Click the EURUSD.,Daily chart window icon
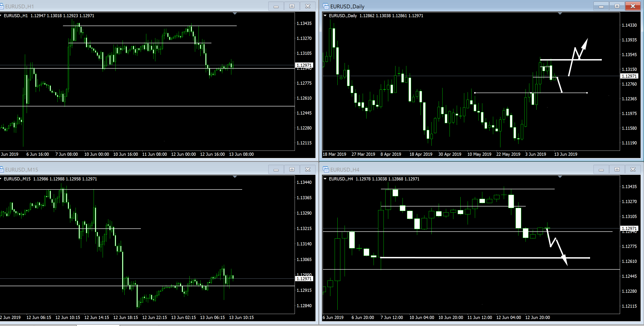This screenshot has width=644, height=326. (x=325, y=6)
